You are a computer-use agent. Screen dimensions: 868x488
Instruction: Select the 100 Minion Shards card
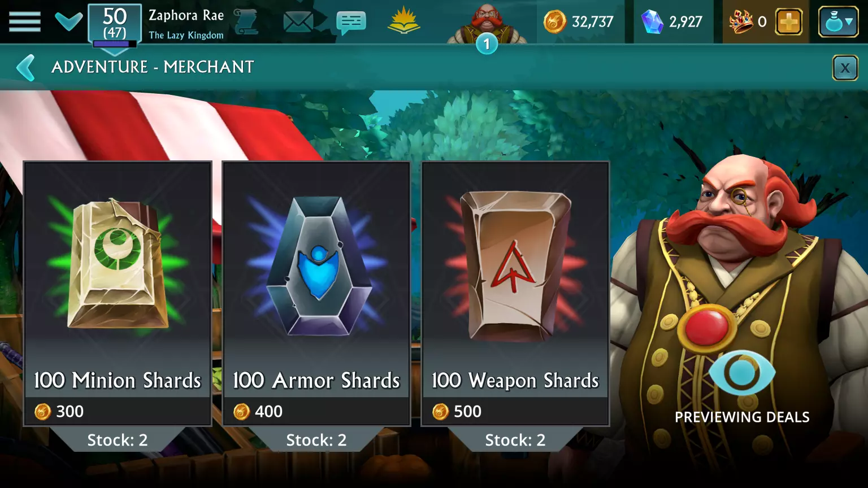(118, 294)
